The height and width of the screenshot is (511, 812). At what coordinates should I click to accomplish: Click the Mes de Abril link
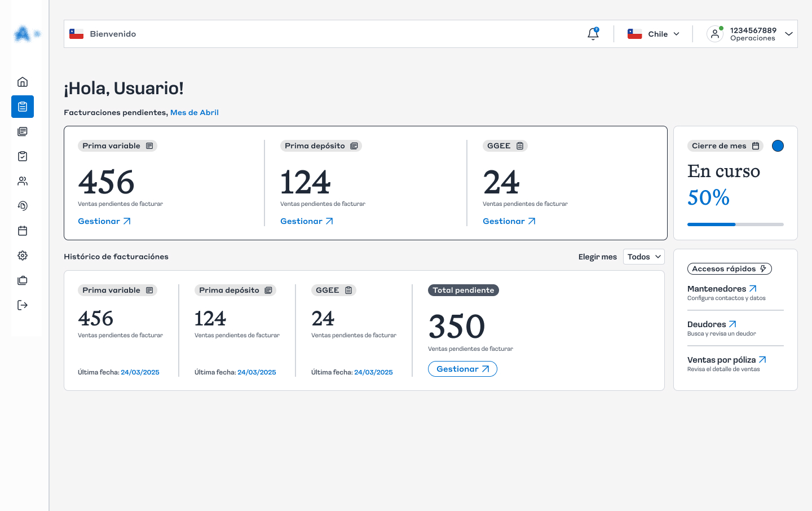pyautogui.click(x=195, y=112)
